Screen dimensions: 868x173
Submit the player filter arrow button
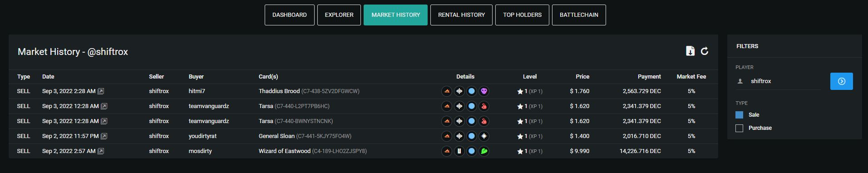click(841, 81)
